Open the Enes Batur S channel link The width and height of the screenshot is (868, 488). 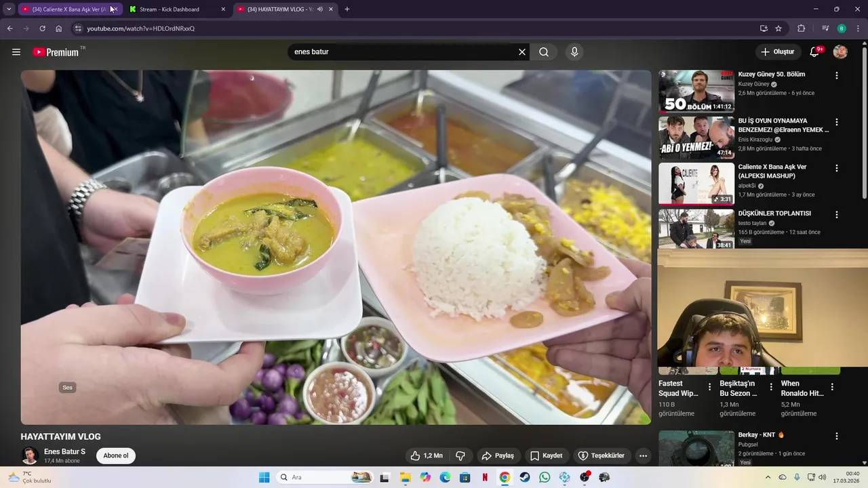coord(64,451)
